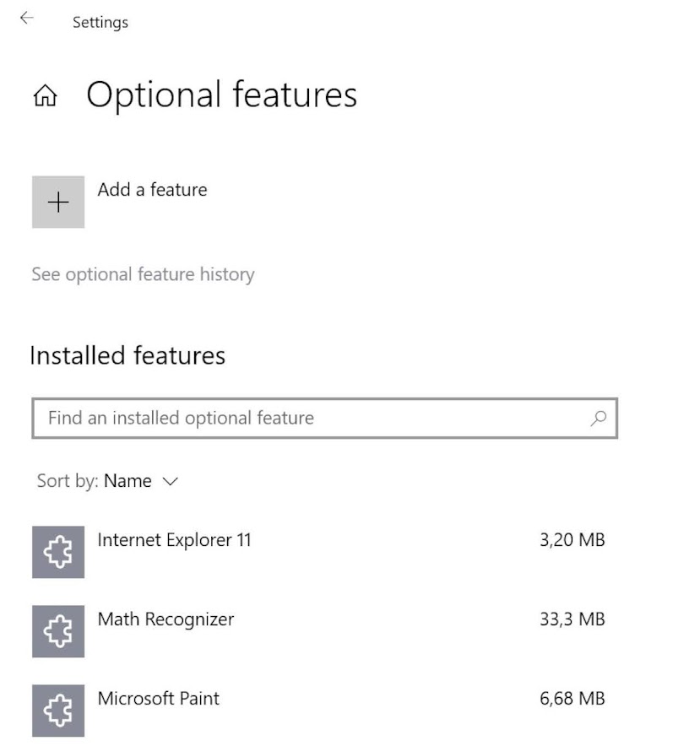Screen dimensions: 700x746
Task: Click the magnifier icon in the search box
Action: pyautogui.click(x=599, y=418)
